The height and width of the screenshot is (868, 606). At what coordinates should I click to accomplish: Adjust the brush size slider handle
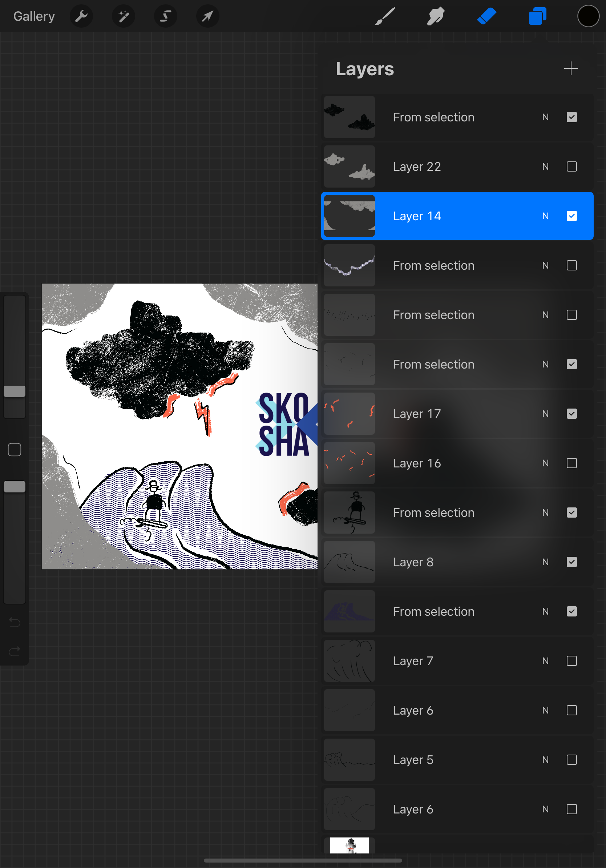(15, 391)
